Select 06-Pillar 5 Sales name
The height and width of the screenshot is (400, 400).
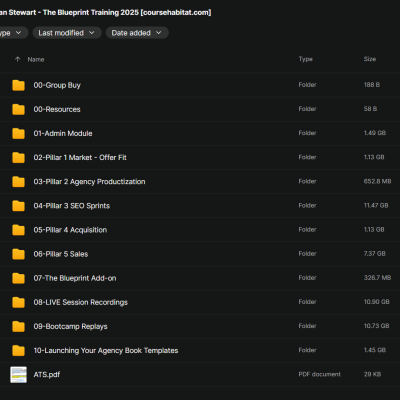coord(61,254)
